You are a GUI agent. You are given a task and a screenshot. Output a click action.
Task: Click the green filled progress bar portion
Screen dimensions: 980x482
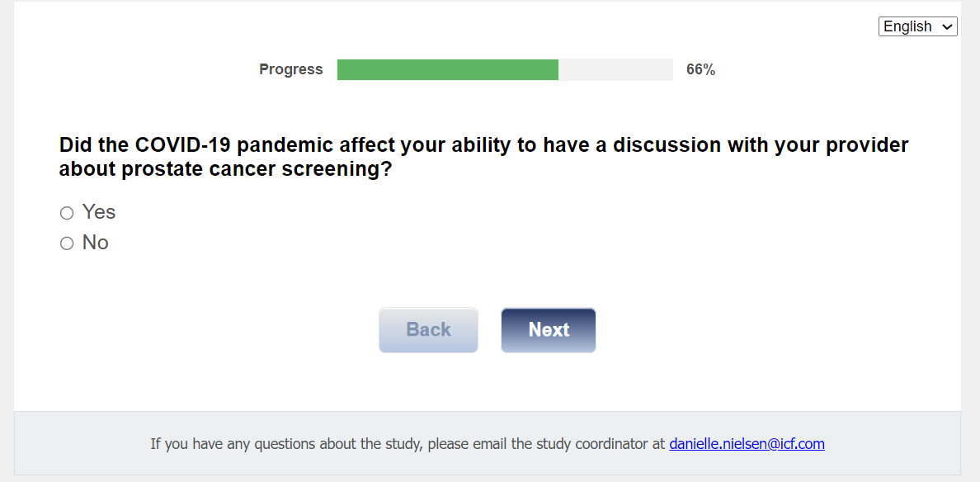click(447, 70)
